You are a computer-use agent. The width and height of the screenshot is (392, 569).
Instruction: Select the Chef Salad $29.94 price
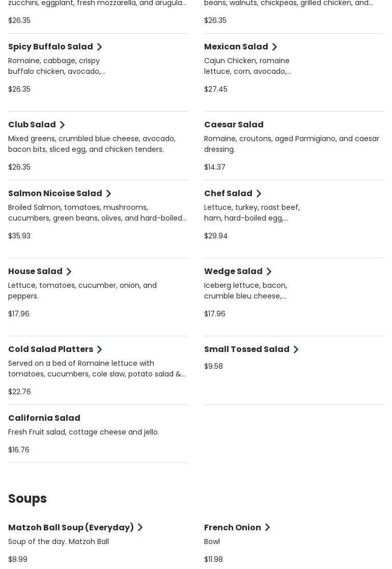pyautogui.click(x=216, y=236)
